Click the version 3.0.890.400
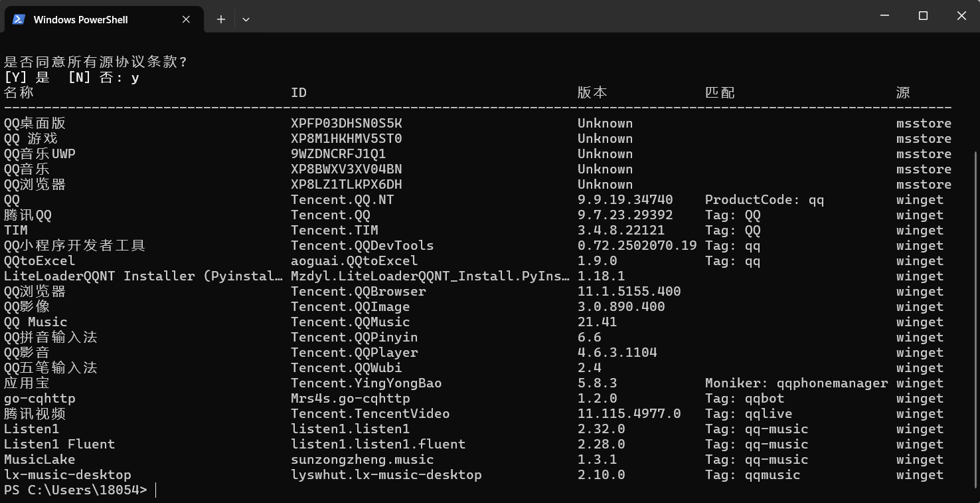Image resolution: width=980 pixels, height=503 pixels. pos(621,306)
